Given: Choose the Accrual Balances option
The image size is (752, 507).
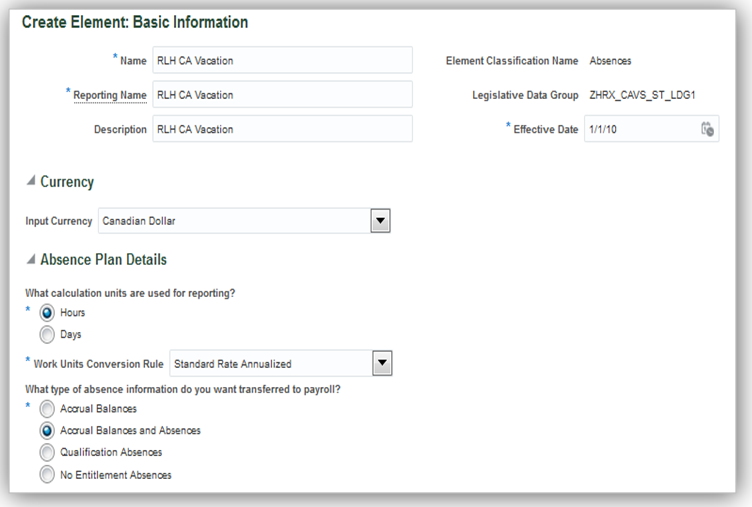Looking at the screenshot, I should tap(47, 409).
